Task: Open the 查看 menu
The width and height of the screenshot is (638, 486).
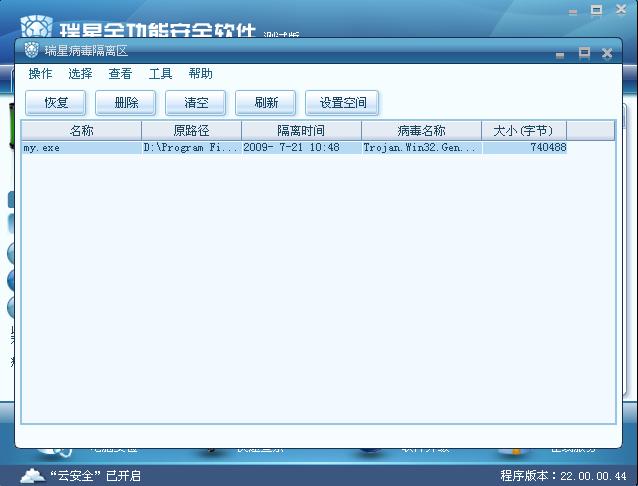Action: (x=120, y=74)
